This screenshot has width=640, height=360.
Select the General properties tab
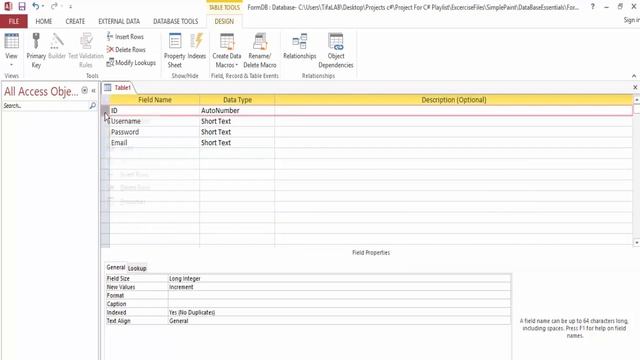tap(116, 267)
